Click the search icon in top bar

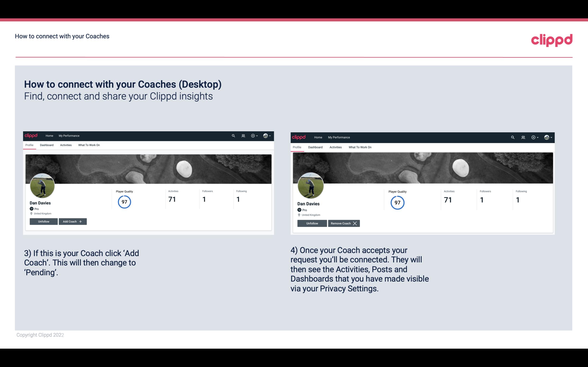(234, 135)
